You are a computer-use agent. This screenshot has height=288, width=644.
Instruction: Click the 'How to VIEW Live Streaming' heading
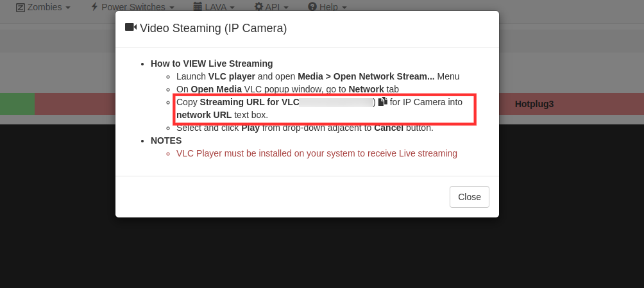212,64
